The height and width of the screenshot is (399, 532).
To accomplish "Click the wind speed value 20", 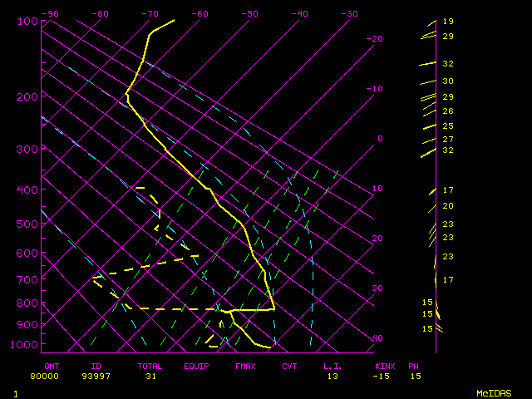I will (x=448, y=206).
